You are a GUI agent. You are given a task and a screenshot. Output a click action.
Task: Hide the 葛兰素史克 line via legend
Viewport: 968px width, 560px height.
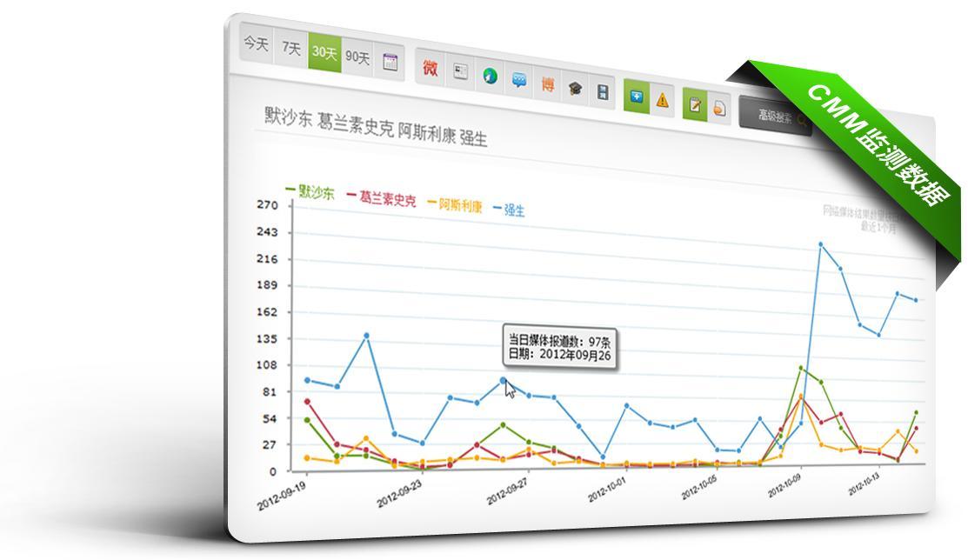pos(382,199)
